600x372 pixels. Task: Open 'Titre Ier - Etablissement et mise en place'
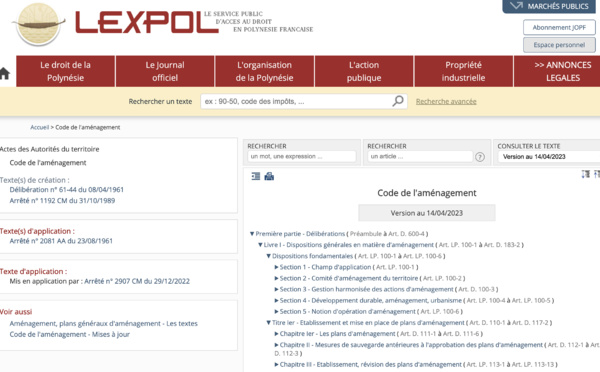[368, 323]
